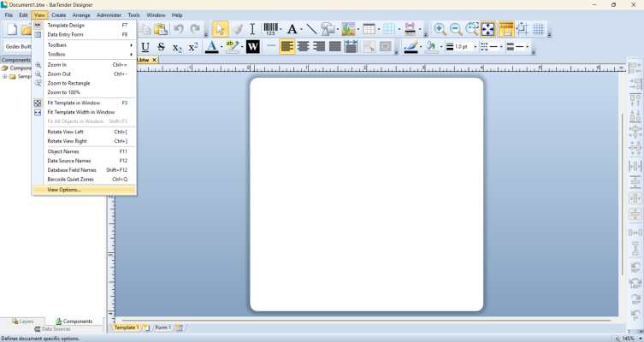Activate the pointer selection tool
Viewport: 644px width, 342px height.
coord(220,29)
